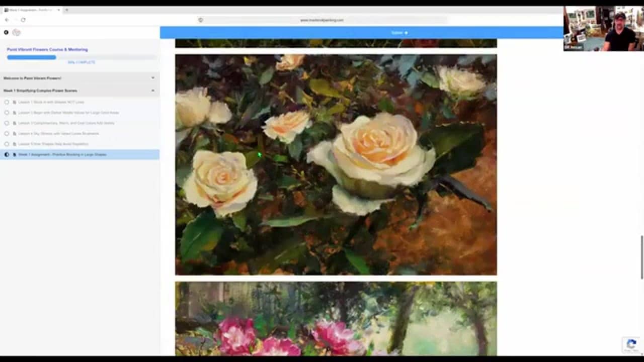This screenshot has width=644, height=362.
Task: Click the document icon beside Lesson 5
Action: point(15,144)
